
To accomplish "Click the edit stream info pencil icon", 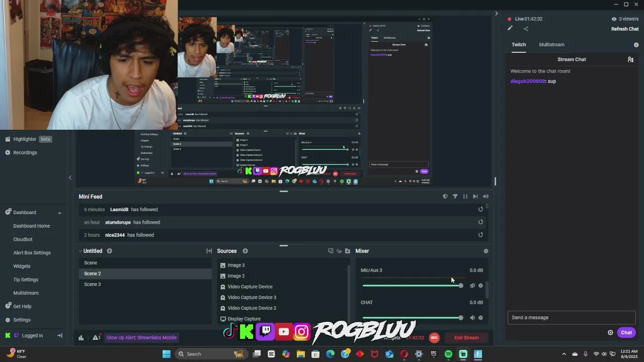I will 510,29.
